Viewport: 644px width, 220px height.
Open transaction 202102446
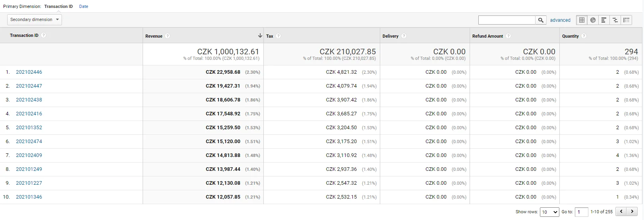[29, 72]
